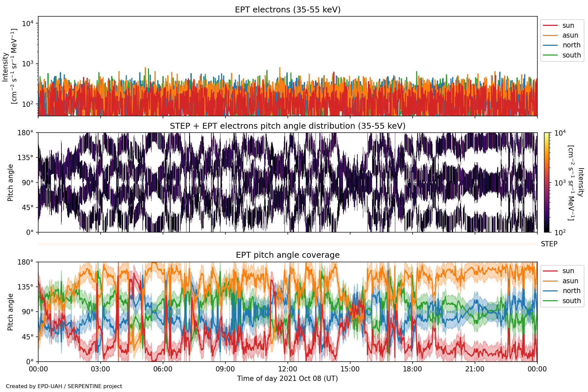588x392 pixels.
Task: Click the pitch angle distribution plot title
Action: click(288, 126)
